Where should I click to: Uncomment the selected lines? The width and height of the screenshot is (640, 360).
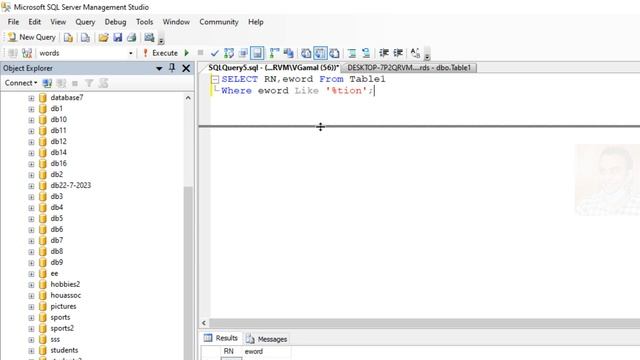point(366,53)
